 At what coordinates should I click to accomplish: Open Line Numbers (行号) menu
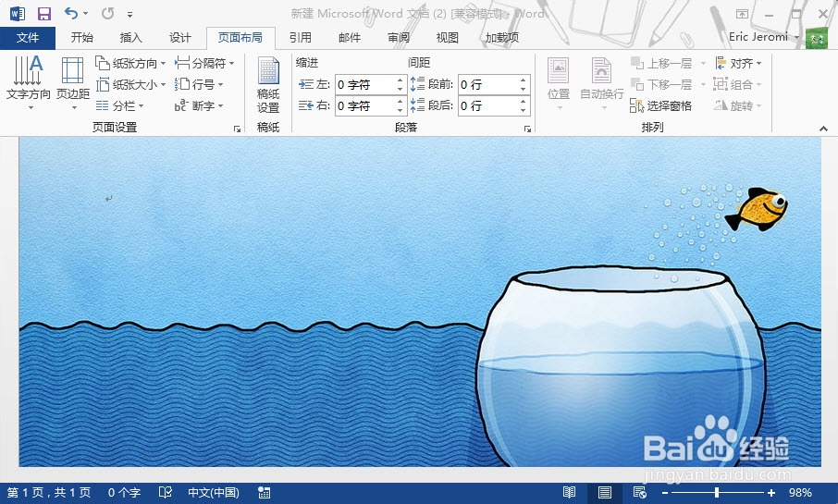click(x=200, y=84)
